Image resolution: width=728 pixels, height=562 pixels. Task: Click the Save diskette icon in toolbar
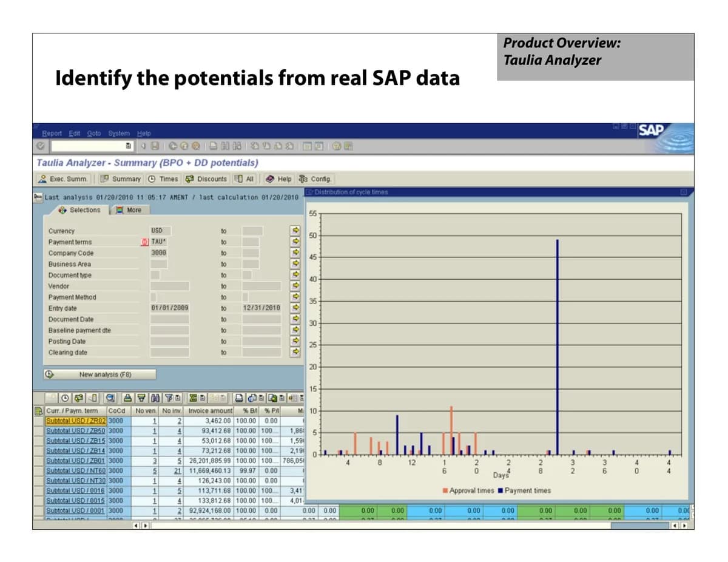[x=155, y=146]
